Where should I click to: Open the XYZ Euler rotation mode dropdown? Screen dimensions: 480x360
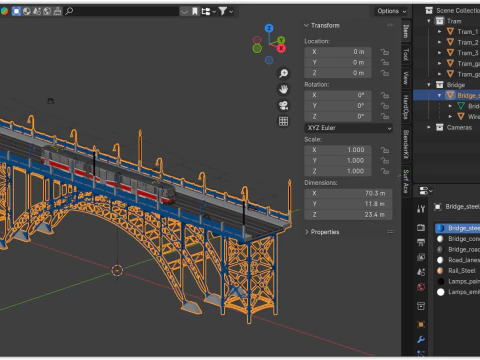tap(348, 128)
